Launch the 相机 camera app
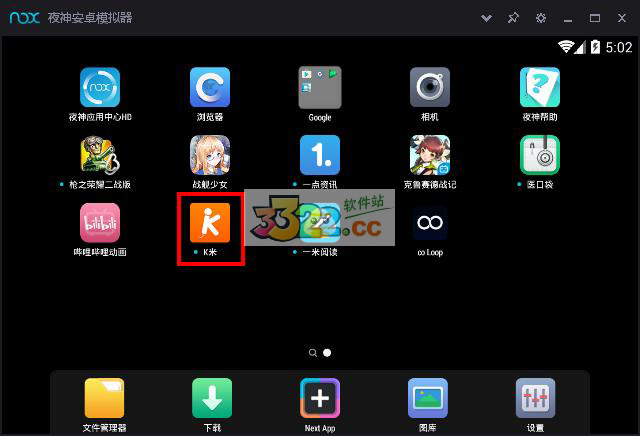Viewport: 640px width, 436px height. click(430, 87)
